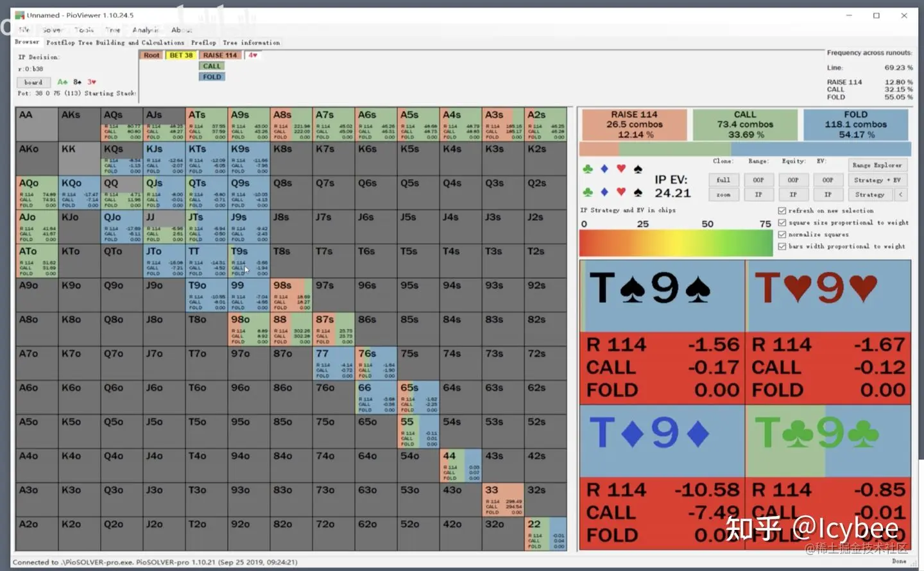Open the Tree menu
The height and width of the screenshot is (571, 924).
point(113,30)
